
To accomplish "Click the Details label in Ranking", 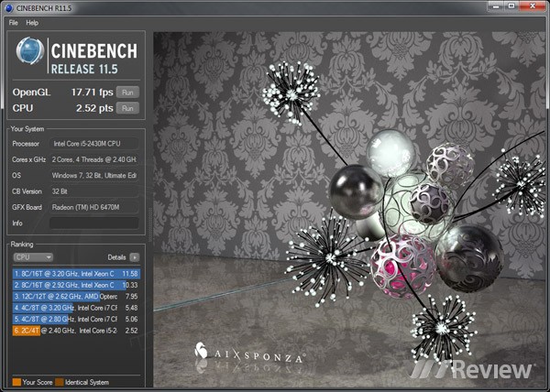I will point(116,257).
